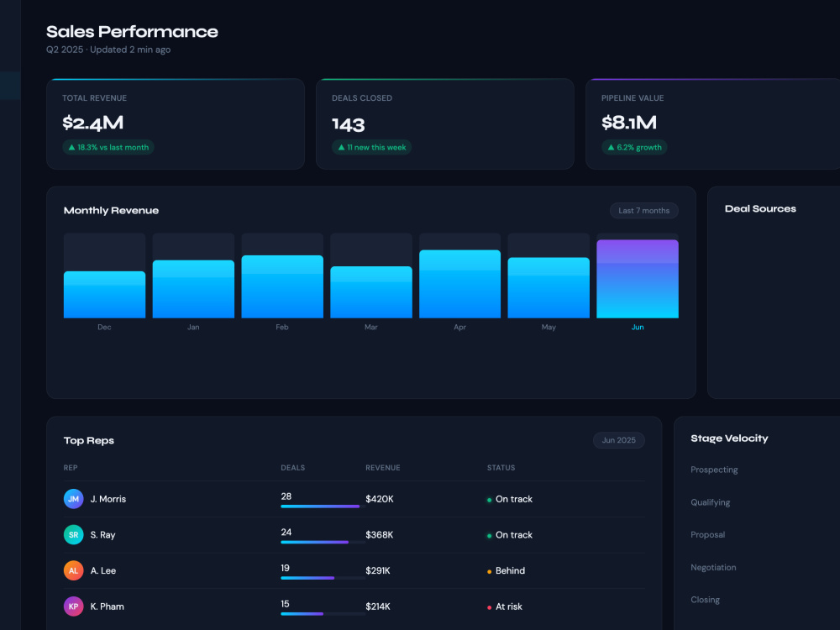Click the JM avatar for J. Morris

pos(73,499)
